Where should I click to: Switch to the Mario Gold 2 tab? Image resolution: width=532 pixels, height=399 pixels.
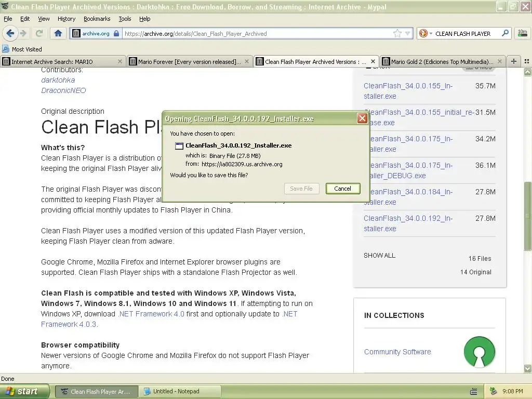(x=443, y=61)
